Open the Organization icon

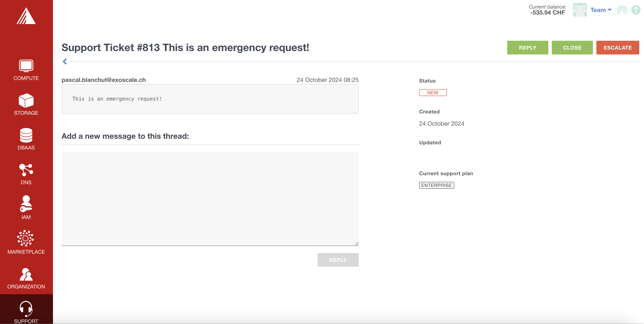tap(26, 274)
